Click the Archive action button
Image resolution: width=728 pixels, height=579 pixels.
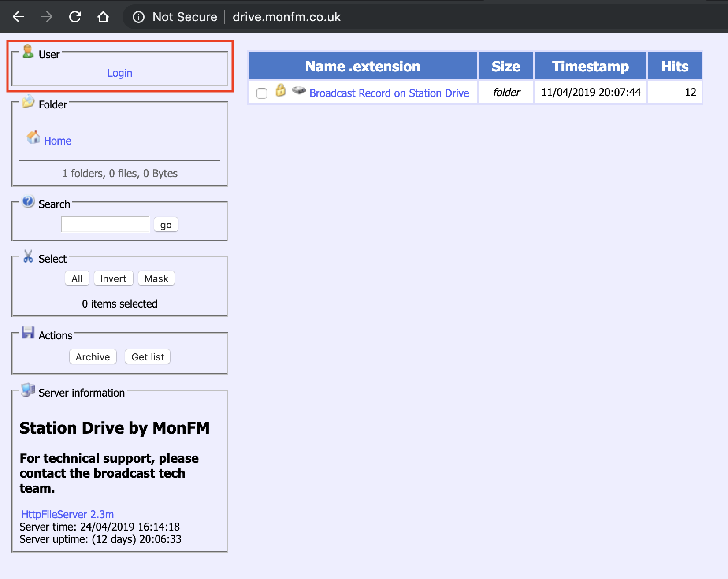[x=93, y=357]
